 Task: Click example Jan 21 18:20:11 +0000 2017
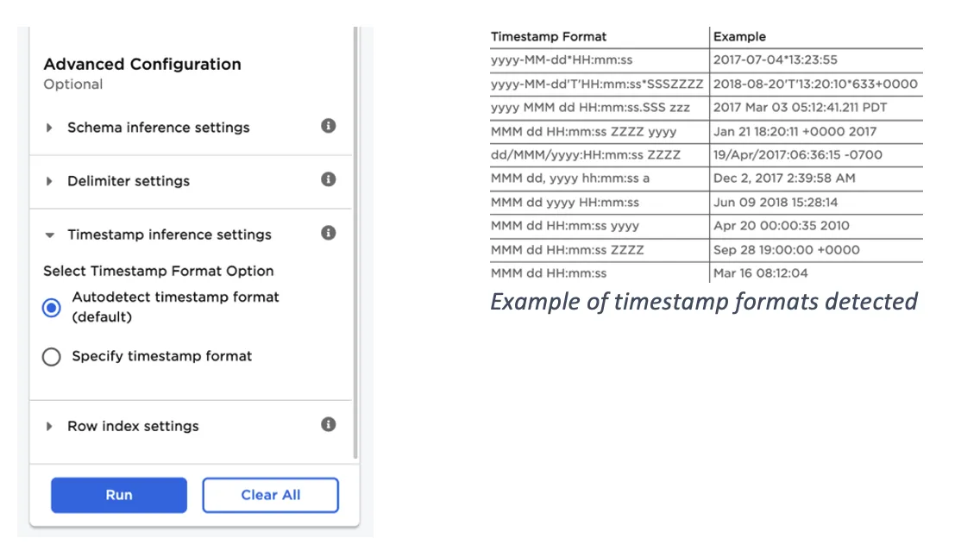[795, 132]
